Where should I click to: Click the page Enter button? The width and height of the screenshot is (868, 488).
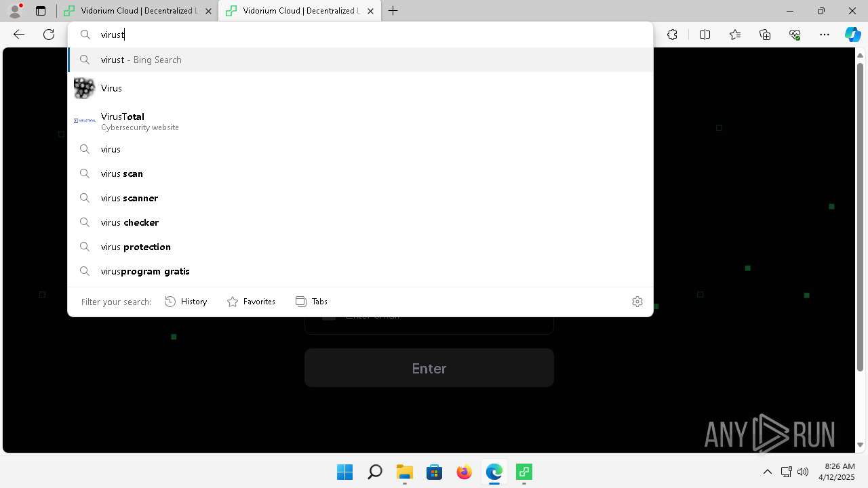pyautogui.click(x=429, y=368)
